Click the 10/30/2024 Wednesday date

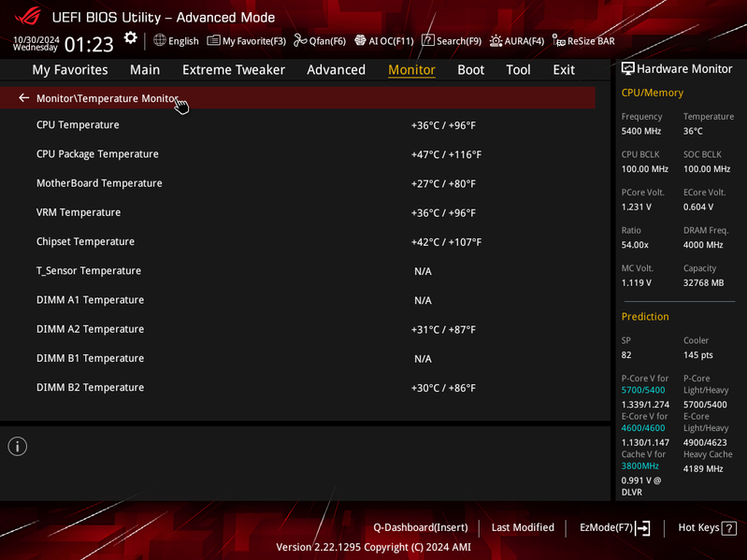click(36, 43)
